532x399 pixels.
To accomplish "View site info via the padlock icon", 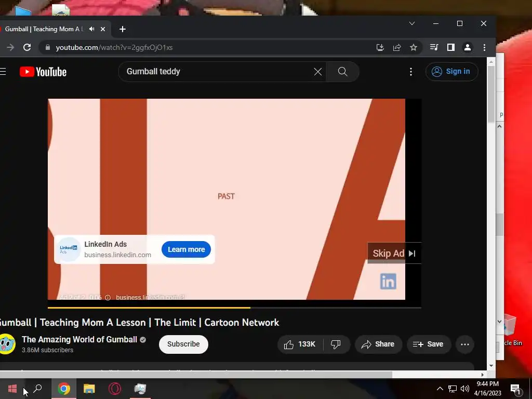I will point(48,47).
